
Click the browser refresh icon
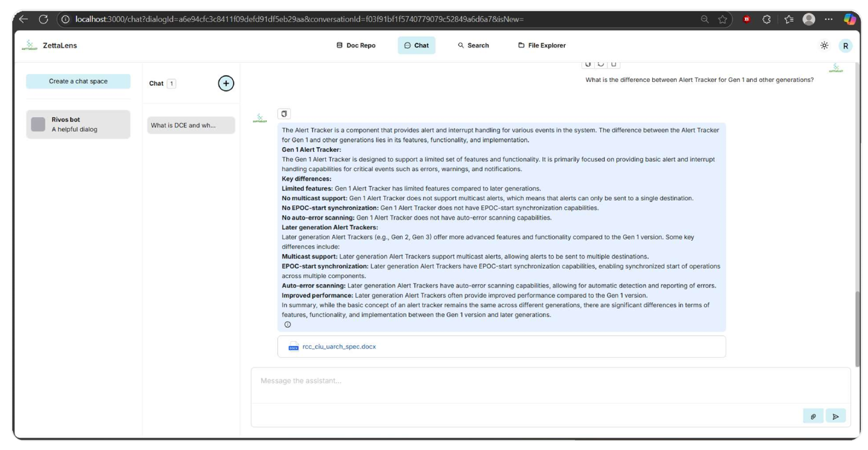44,19
